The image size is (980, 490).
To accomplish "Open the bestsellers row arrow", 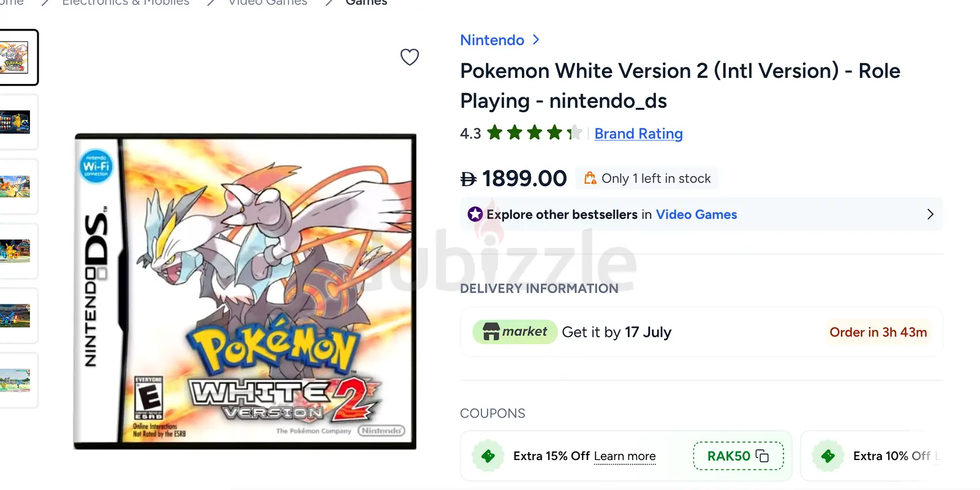I will pos(930,214).
